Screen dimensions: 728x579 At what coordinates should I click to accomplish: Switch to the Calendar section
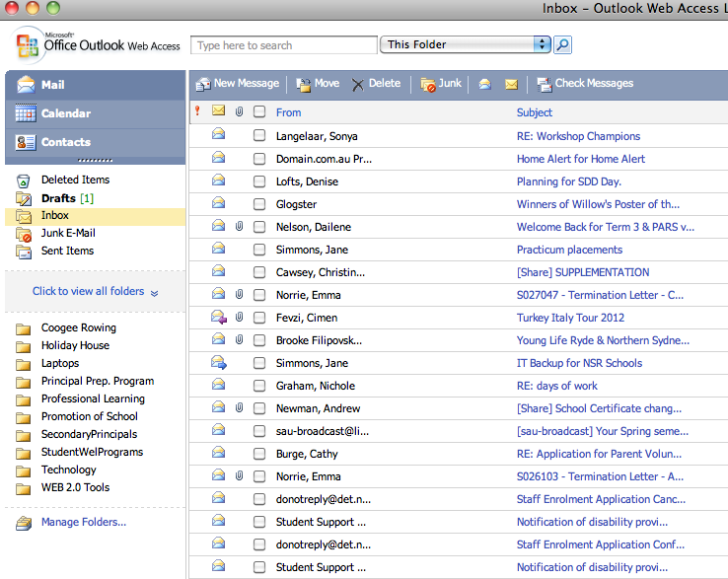65,113
